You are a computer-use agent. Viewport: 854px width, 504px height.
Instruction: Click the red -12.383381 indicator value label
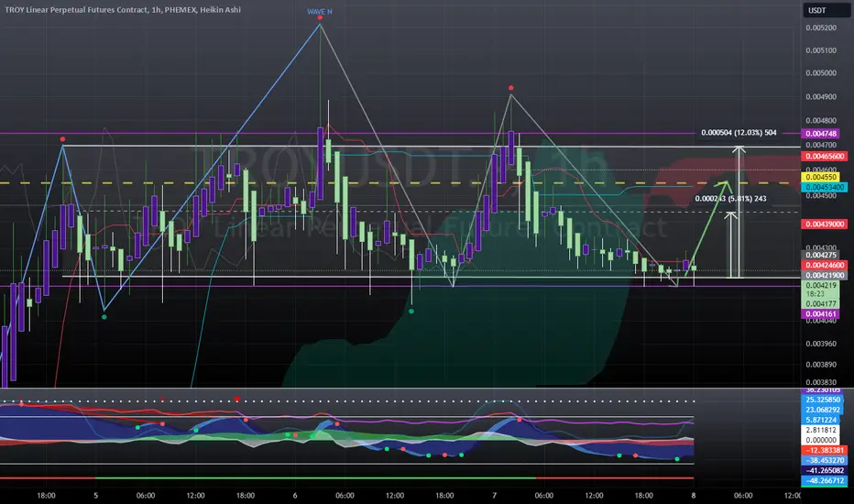pos(824,450)
